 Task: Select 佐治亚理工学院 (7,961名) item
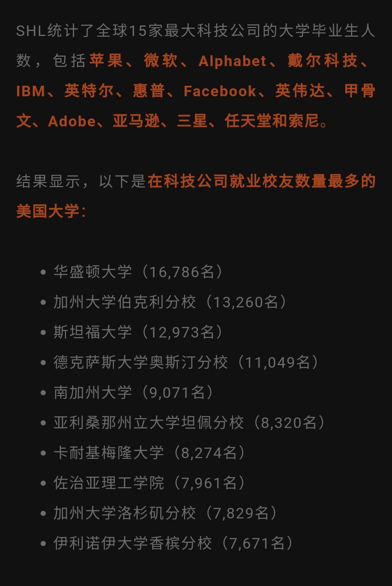[149, 483]
